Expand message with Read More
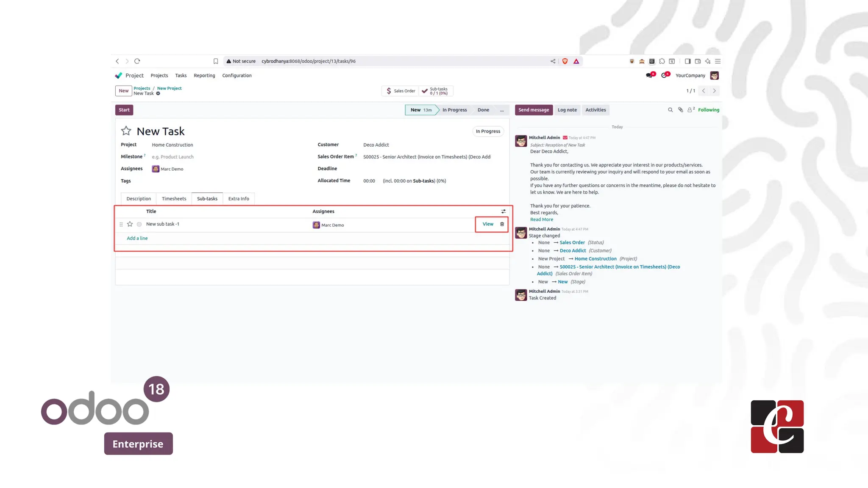Viewport: 868px width, 488px height. (541, 219)
